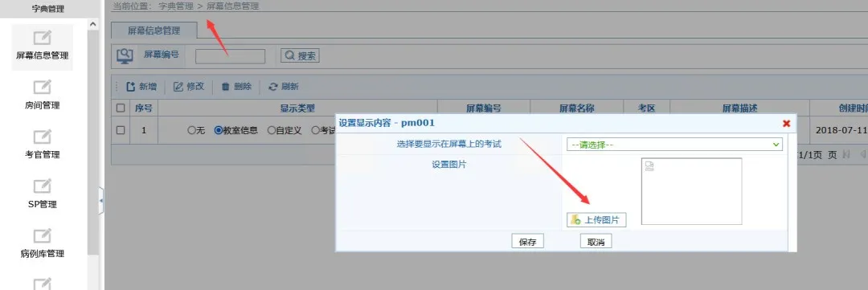Click 屏幕信息管理 in the breadcrumb
The width and height of the screenshot is (868, 290).
(232, 6)
